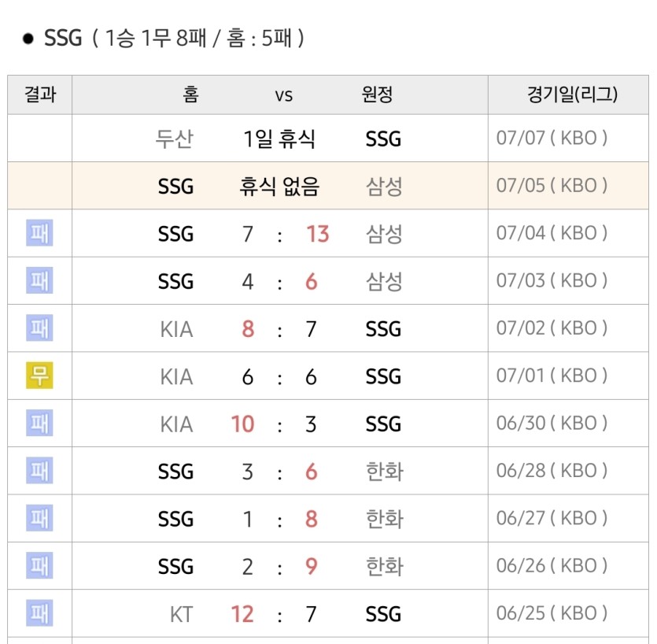Click away team 삼성 in 07/05 row
Image resolution: width=657 pixels, height=644 pixels.
click(x=384, y=187)
